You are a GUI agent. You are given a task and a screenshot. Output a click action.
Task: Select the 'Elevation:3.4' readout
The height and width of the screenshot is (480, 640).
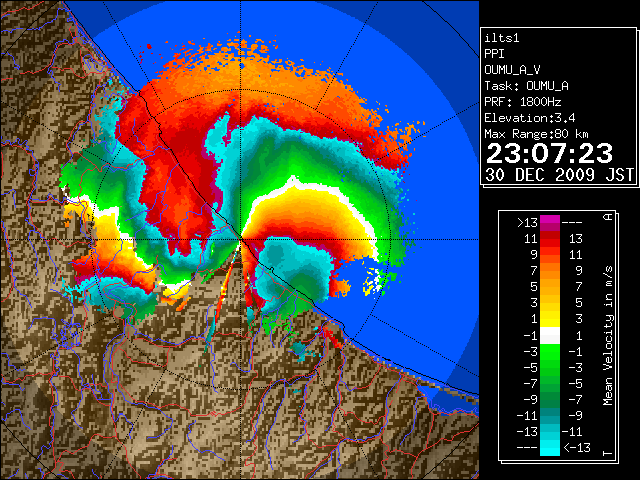click(529, 118)
